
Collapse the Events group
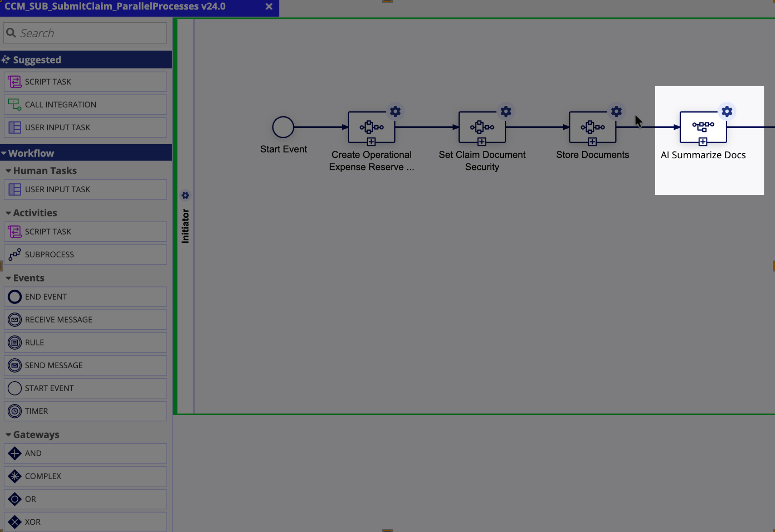tap(8, 278)
